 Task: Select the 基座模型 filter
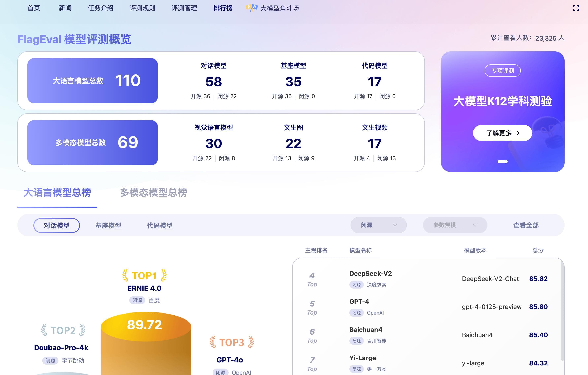[108, 225]
